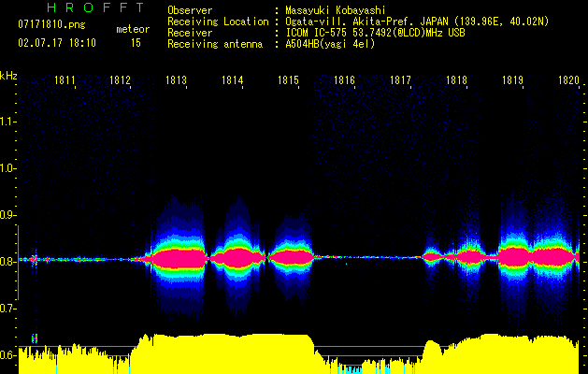Click the Receiving Location field label

click(x=218, y=22)
